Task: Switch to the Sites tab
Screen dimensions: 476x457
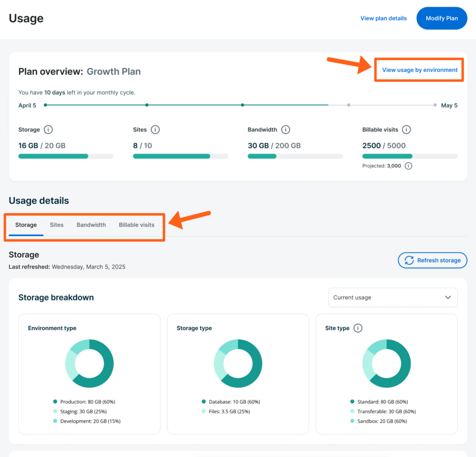Action: point(56,225)
